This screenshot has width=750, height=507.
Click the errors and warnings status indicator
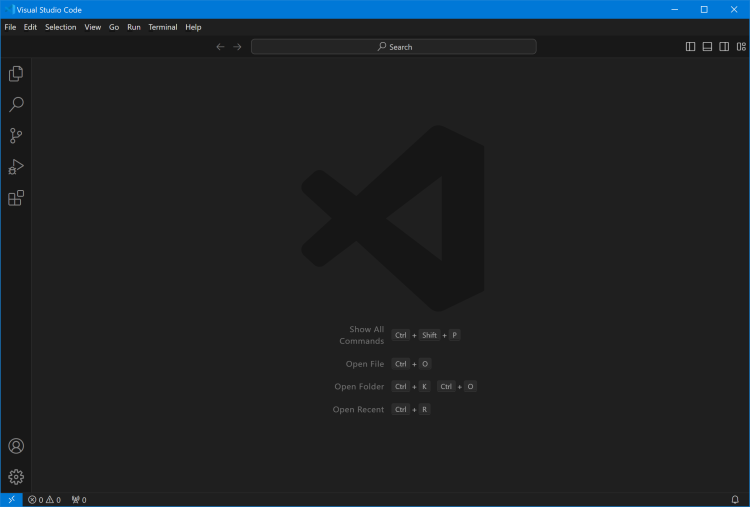(x=44, y=499)
